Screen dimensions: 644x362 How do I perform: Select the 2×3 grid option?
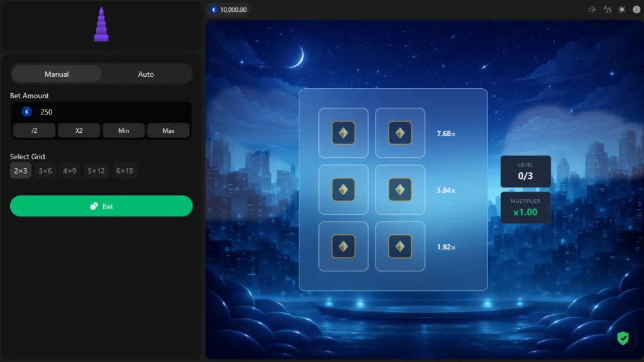pos(21,171)
